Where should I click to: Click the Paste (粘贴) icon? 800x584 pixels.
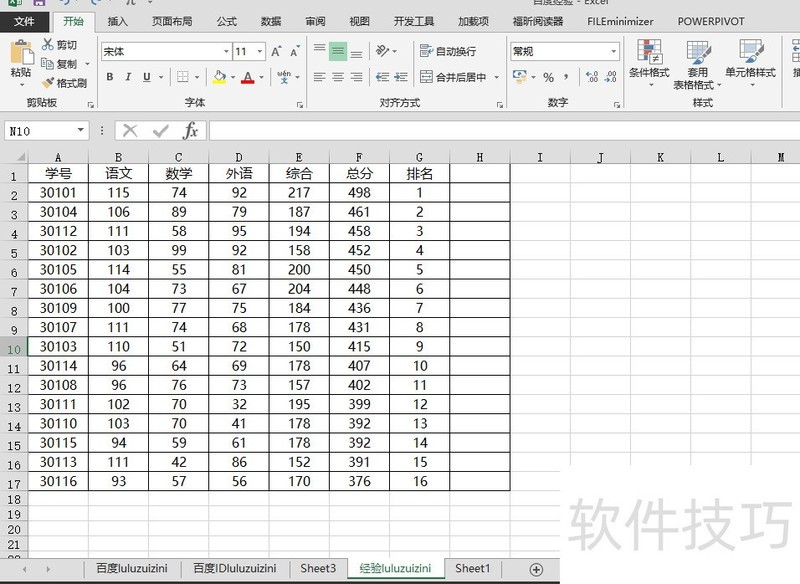coord(21,52)
